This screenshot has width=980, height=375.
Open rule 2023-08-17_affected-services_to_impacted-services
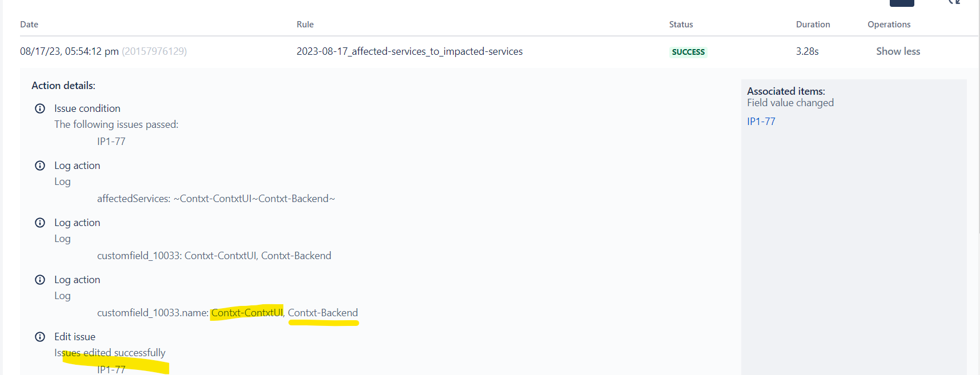tap(409, 51)
